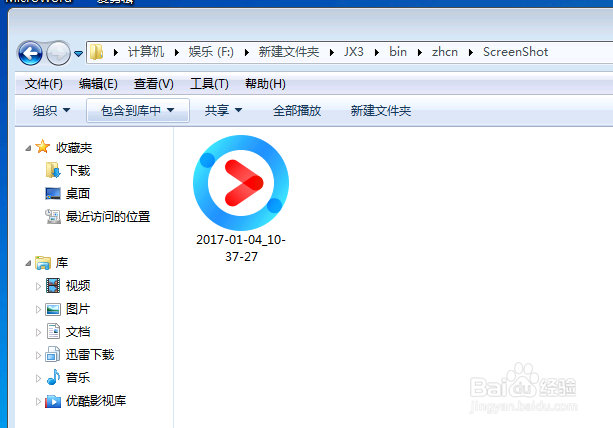Image resolution: width=613 pixels, height=428 pixels.
Task: Click the 迅雷下载 library icon
Action: [x=53, y=354]
